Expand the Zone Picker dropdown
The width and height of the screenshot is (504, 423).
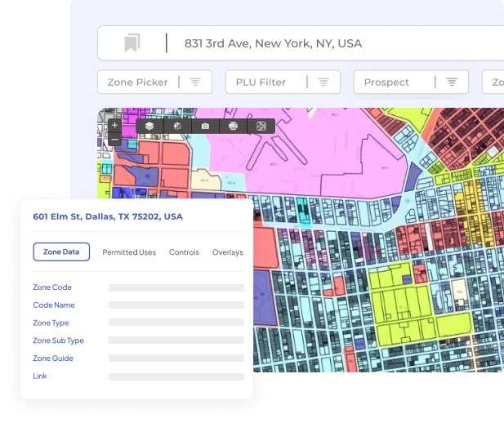(154, 82)
